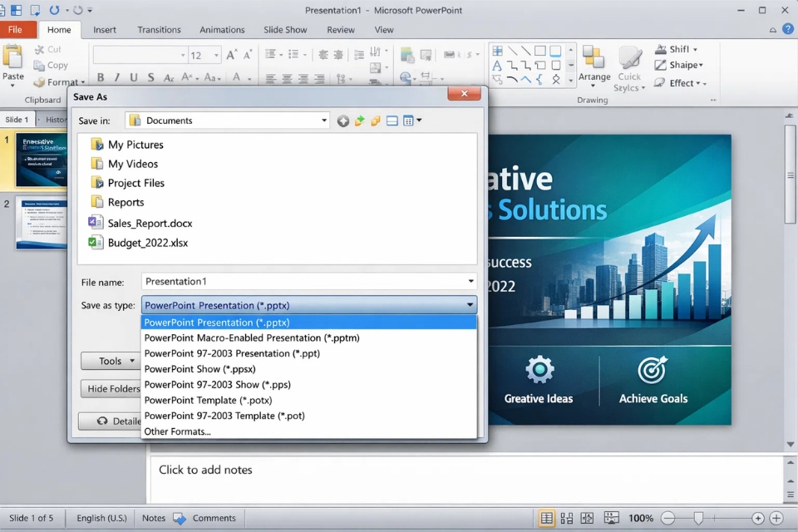Switch to the Animations ribbon tab
The image size is (798, 532).
(x=221, y=29)
